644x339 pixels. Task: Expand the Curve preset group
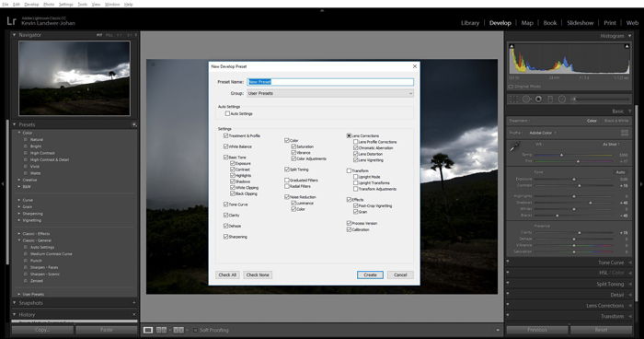(19, 200)
